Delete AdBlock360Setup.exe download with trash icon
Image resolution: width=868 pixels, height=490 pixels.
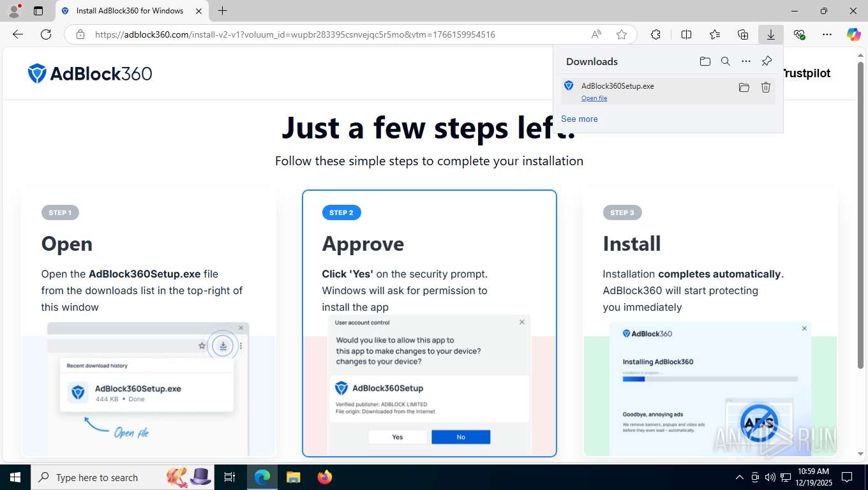[766, 87]
